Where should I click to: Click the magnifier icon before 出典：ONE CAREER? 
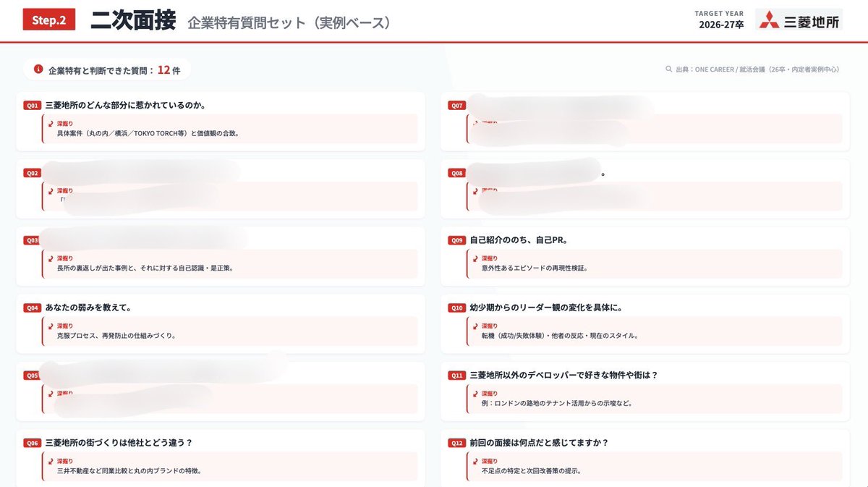pos(669,70)
